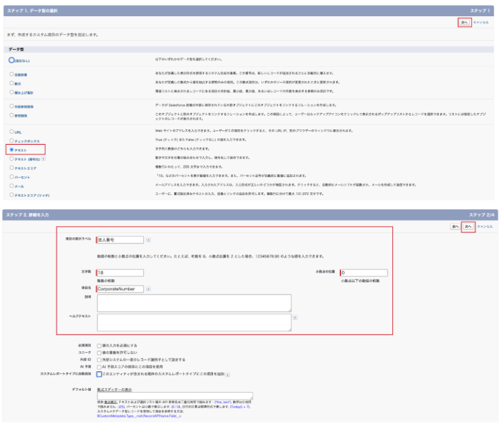Select the テキスト data type radio button

[12, 149]
